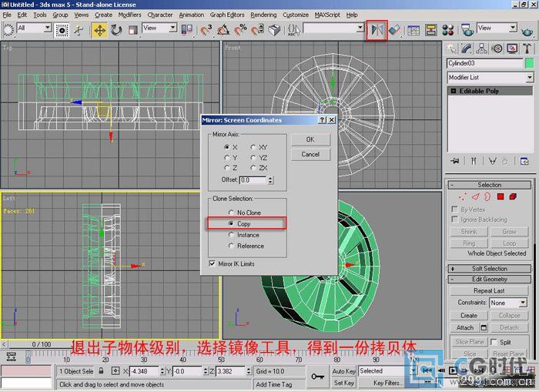This screenshot has height=392, width=539.
Task: Open the Render Scene teapot dialog
Action: [467, 30]
